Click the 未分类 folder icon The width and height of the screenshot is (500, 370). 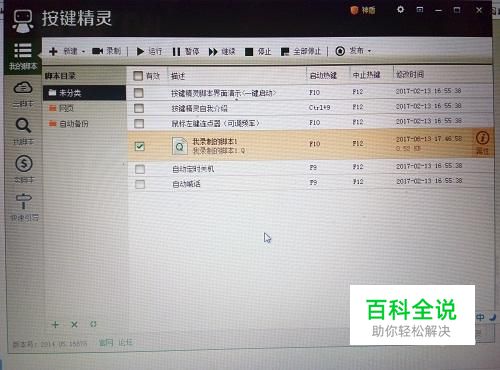coord(52,92)
